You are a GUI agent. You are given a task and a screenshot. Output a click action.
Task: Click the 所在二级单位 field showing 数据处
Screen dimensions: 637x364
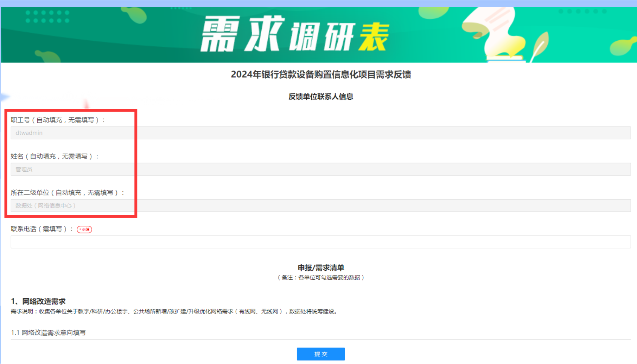320,206
